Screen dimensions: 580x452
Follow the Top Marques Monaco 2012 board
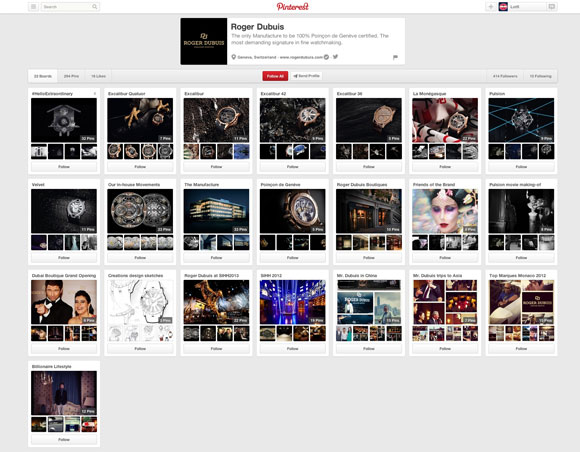click(x=521, y=349)
